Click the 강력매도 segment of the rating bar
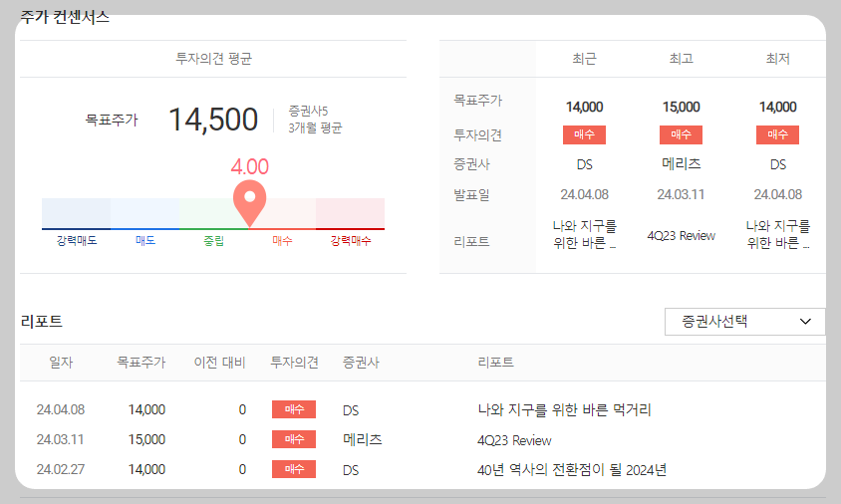 76,213
